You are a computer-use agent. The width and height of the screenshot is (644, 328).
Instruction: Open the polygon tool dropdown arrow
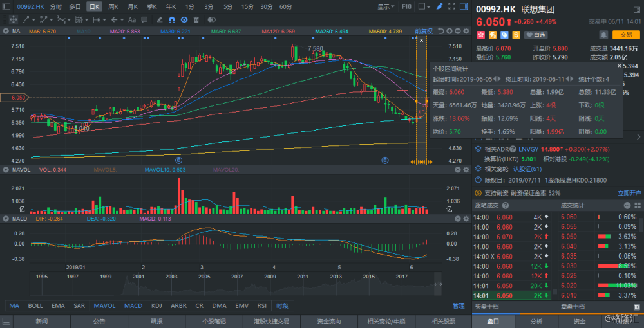tap(52, 19)
